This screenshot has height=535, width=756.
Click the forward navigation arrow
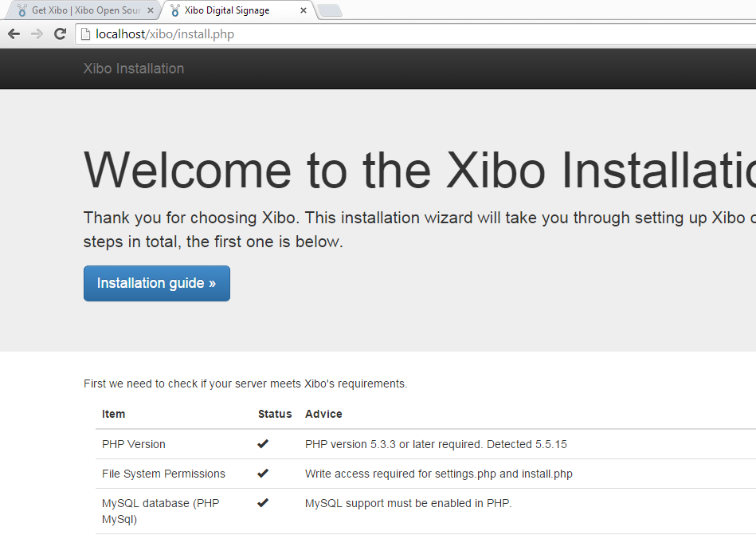37,33
